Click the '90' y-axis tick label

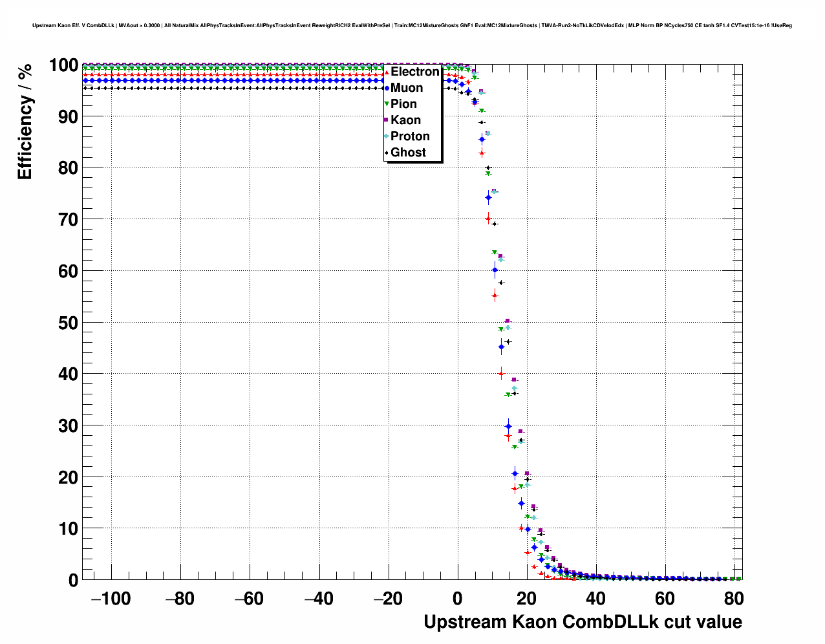tap(64, 116)
